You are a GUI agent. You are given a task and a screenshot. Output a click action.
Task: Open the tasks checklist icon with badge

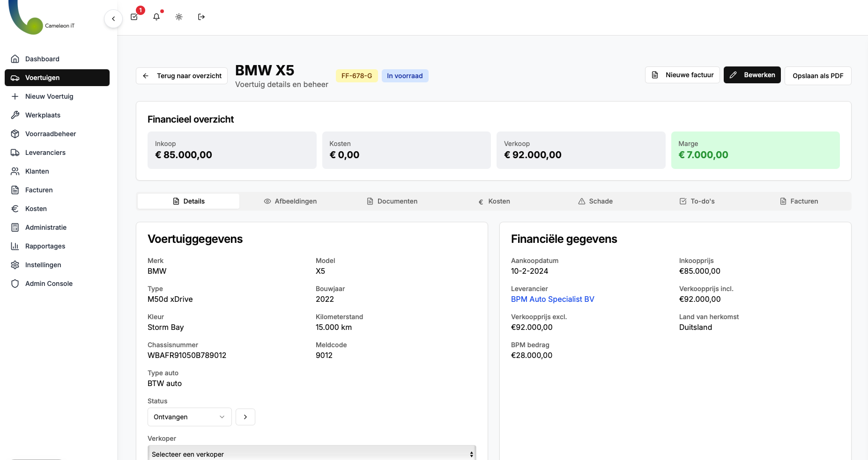click(134, 17)
